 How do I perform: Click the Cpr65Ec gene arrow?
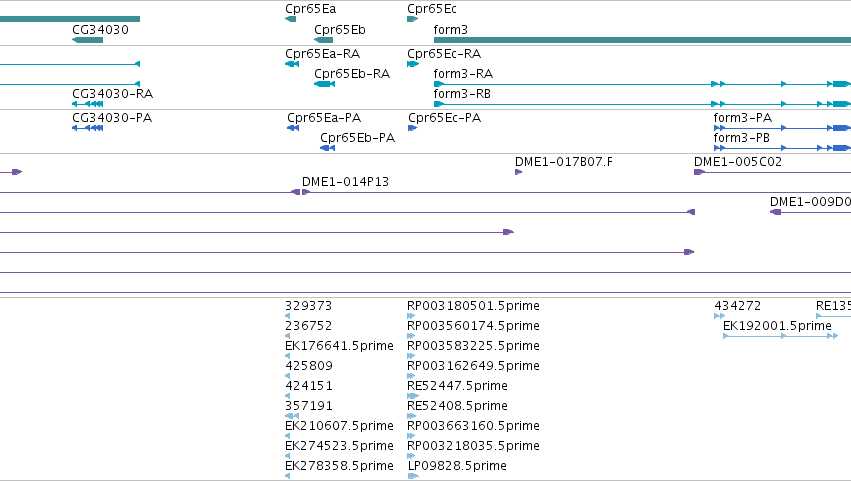click(412, 19)
